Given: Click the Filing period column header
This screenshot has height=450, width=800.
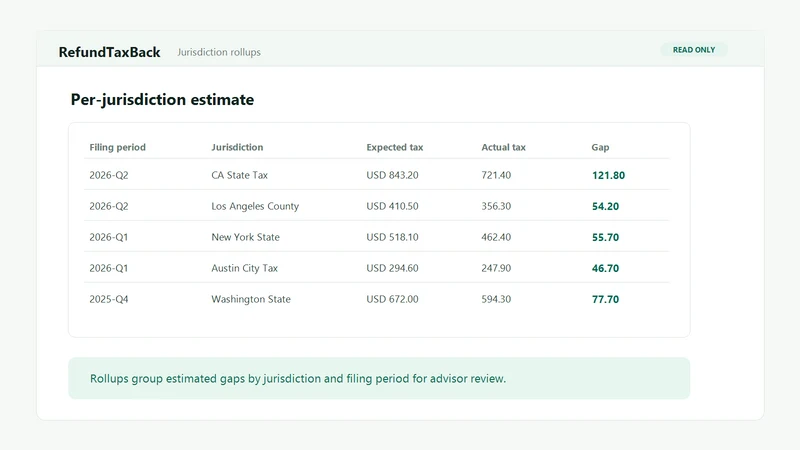Looking at the screenshot, I should click(117, 147).
